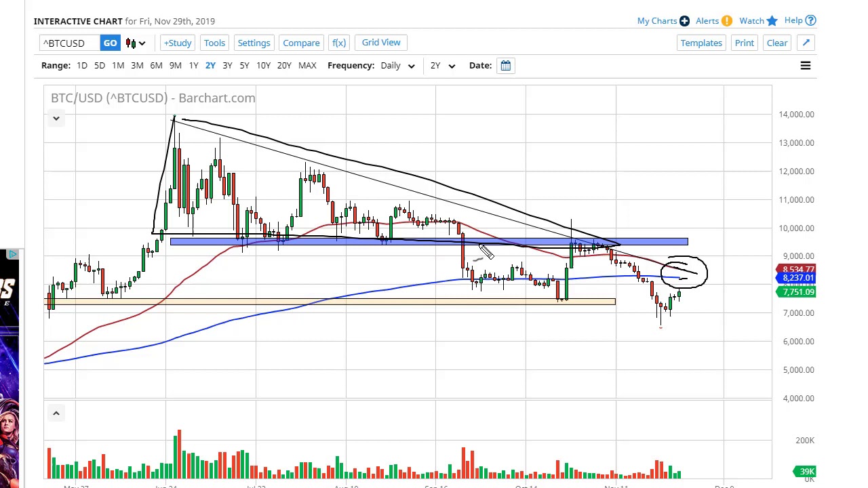
Task: Pop out chart with expand icon
Action: (x=806, y=43)
